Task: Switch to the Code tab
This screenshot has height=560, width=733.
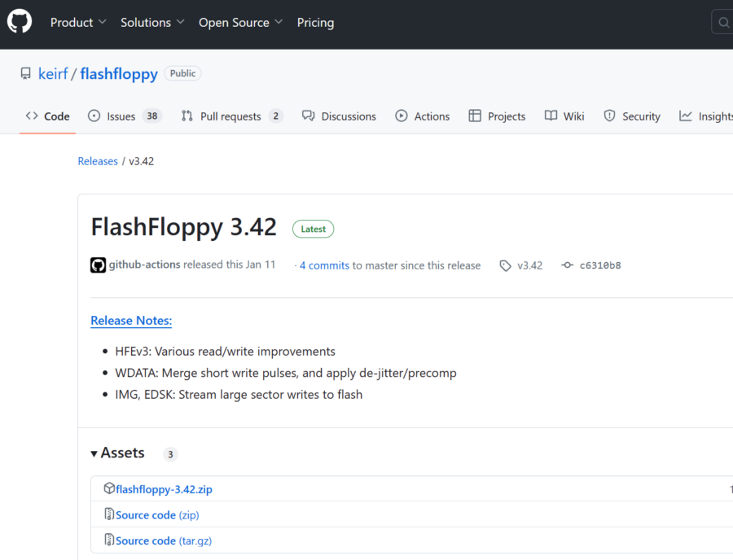Action: 48,116
